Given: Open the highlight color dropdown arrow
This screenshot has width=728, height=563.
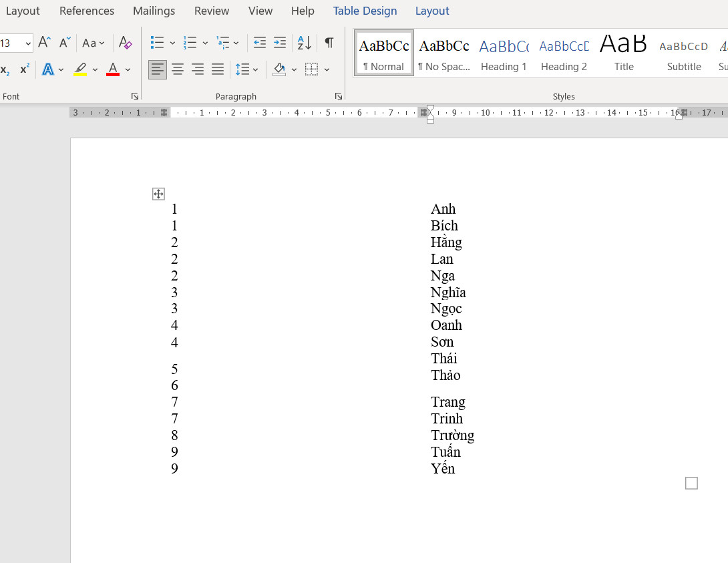Looking at the screenshot, I should point(96,69).
